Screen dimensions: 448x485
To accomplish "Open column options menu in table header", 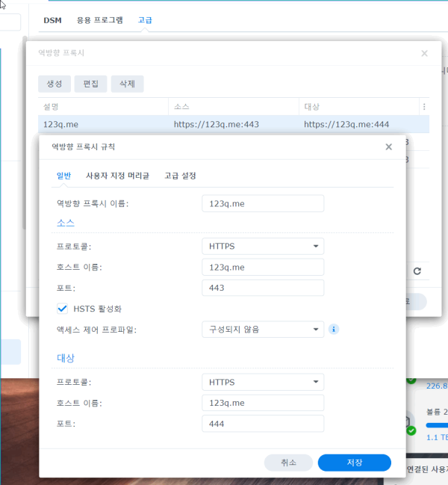I will tap(424, 107).
